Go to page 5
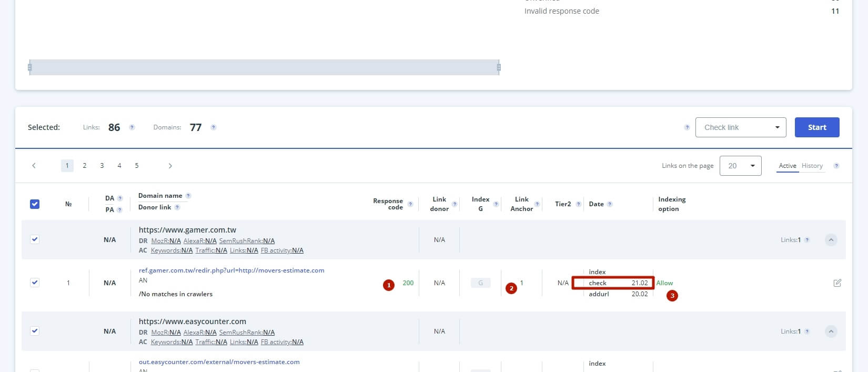This screenshot has height=372, width=868. (137, 166)
